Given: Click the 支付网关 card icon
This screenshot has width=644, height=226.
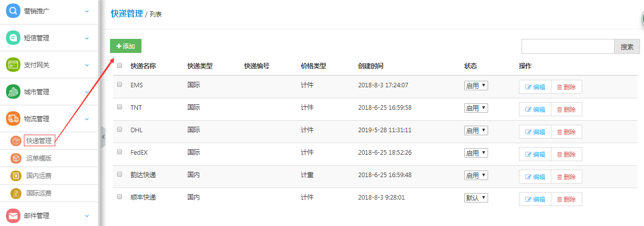Looking at the screenshot, I should [x=13, y=65].
